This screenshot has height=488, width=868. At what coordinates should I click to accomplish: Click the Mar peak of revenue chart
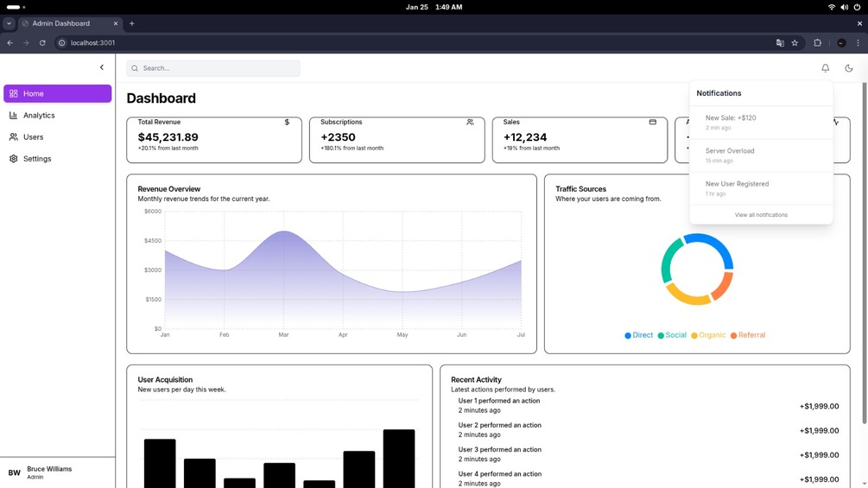pos(283,231)
